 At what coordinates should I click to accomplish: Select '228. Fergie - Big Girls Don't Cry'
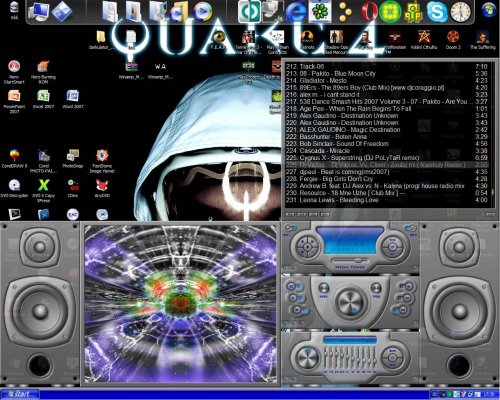click(387, 179)
